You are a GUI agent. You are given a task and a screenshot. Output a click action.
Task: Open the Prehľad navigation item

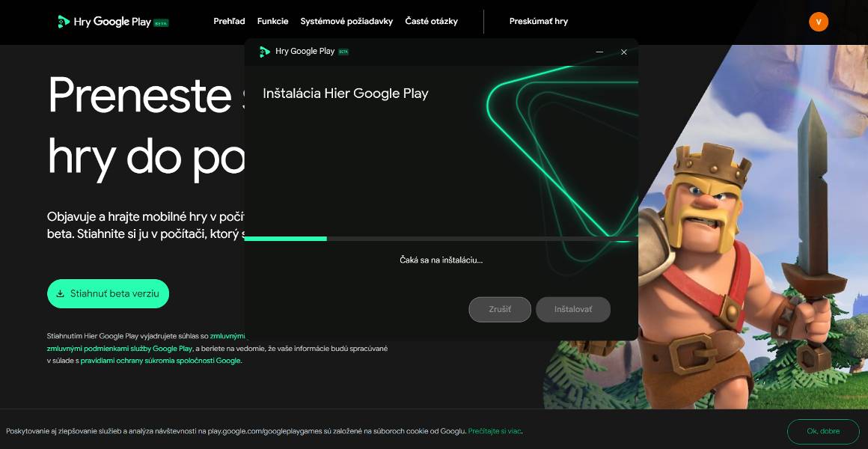click(x=229, y=21)
